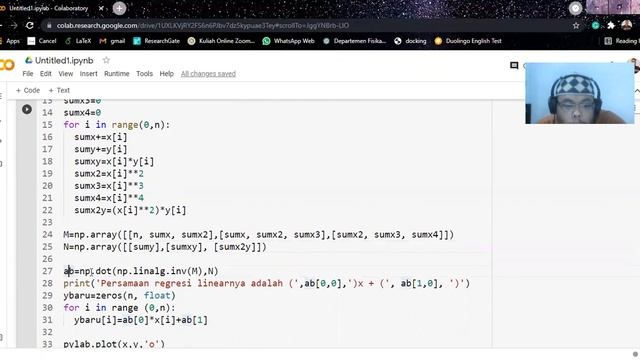
Task: Click the webcam video overlay
Action: 580,93
